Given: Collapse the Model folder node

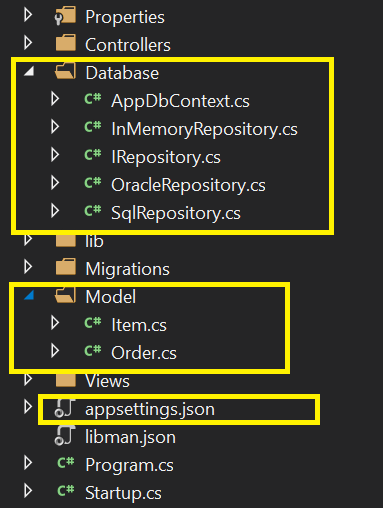Looking at the screenshot, I should tap(29, 295).
